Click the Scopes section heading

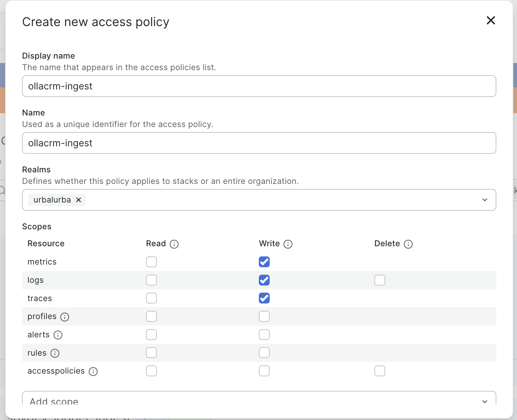pos(37,227)
